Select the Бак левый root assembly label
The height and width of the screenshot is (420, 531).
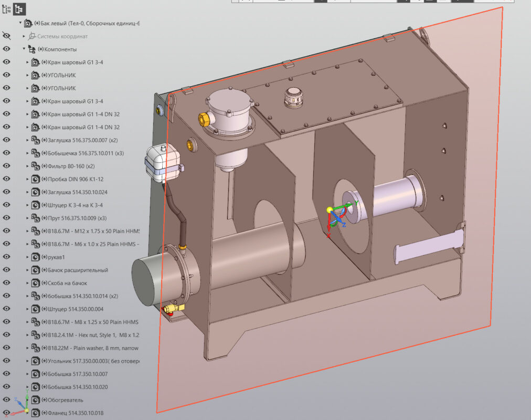click(87, 24)
